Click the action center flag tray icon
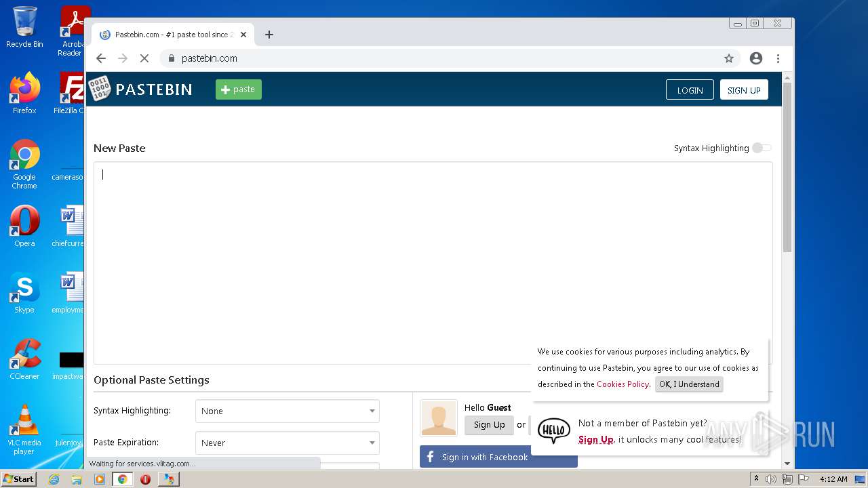The image size is (868, 488). point(804,479)
